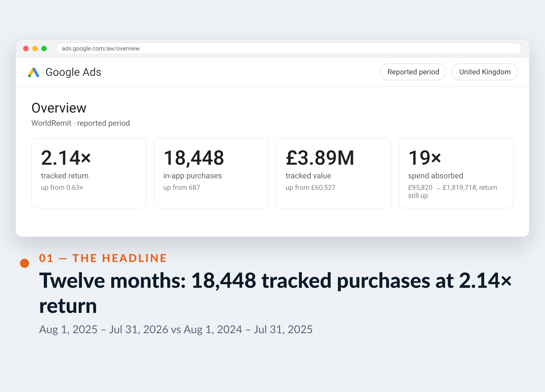Select the 2.14× tracked return value
The height and width of the screenshot is (392, 545).
(66, 158)
